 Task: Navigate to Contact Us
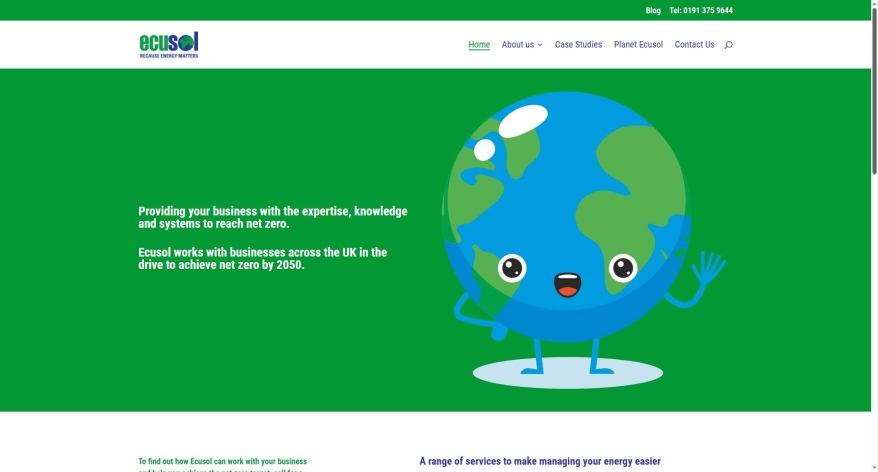pyautogui.click(x=694, y=45)
